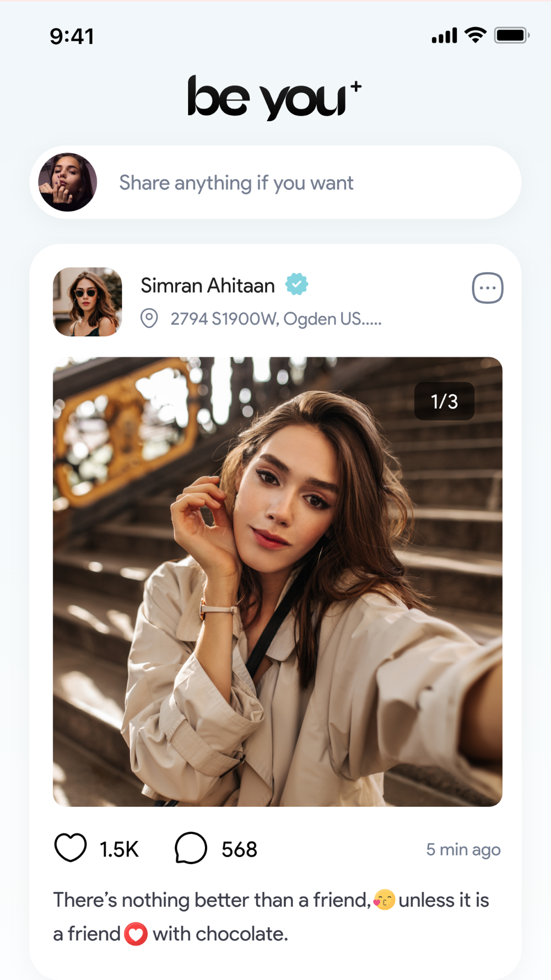This screenshot has height=980, width=551.
Task: View the 1.5K likes count
Action: click(119, 849)
